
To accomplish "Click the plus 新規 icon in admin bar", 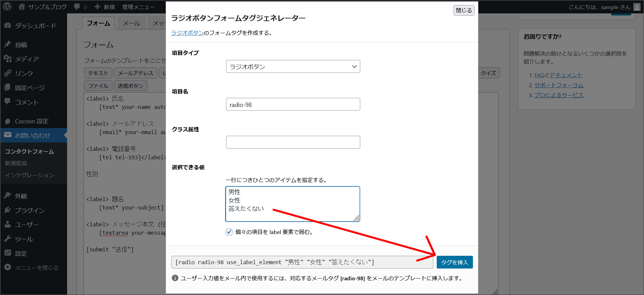I will pos(98,7).
